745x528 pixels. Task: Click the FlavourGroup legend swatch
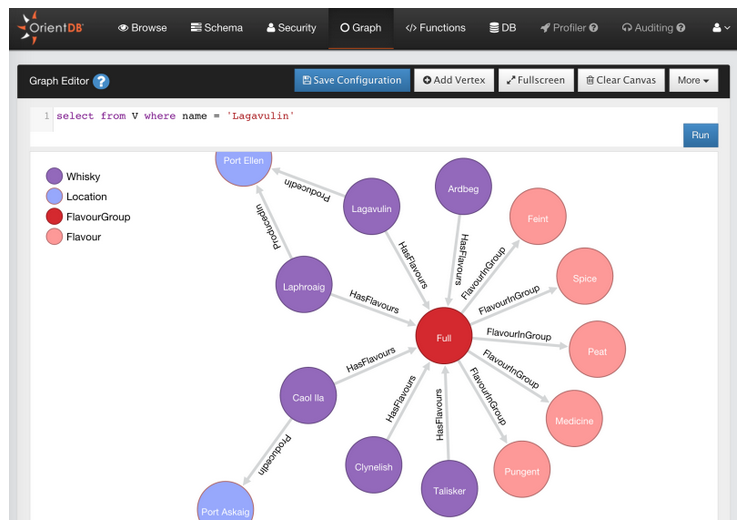coord(54,216)
